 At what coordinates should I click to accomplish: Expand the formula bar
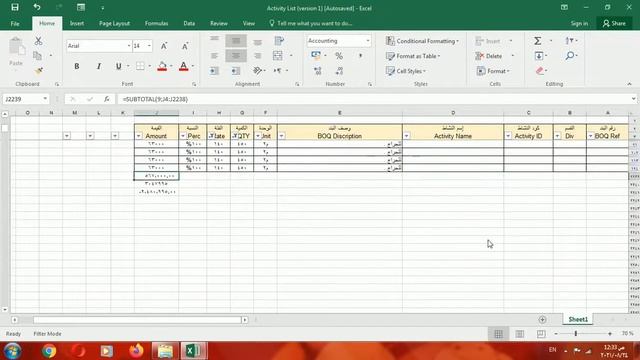[633, 99]
